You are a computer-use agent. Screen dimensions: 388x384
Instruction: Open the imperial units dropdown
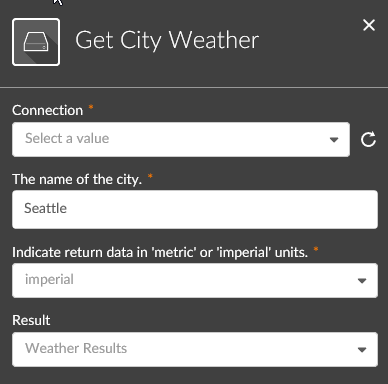195,280
